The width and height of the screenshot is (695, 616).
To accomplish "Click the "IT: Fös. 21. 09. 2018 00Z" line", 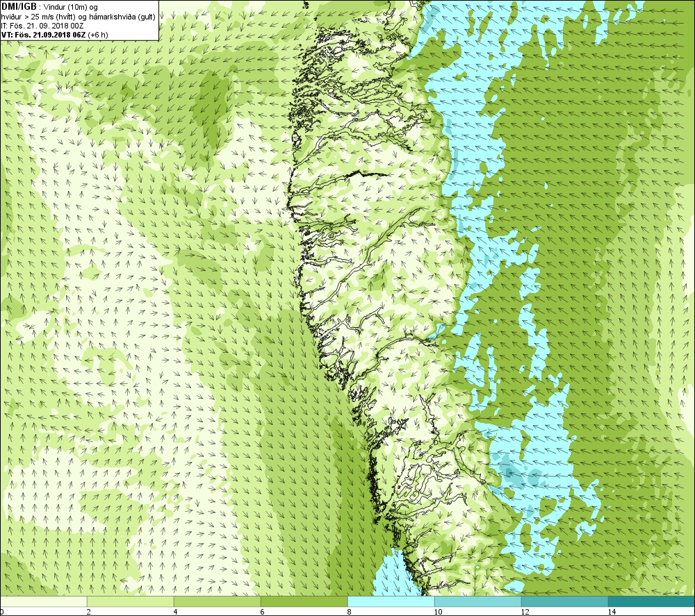I will (42, 26).
